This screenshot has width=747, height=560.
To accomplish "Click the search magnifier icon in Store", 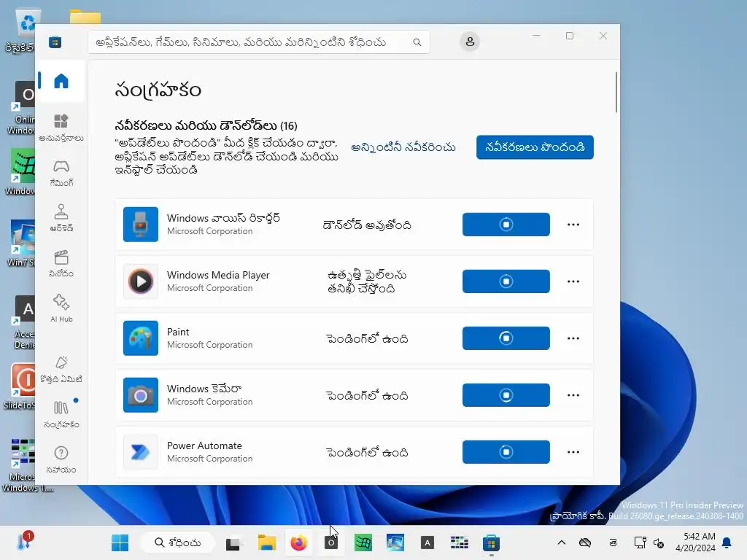I will [417, 42].
